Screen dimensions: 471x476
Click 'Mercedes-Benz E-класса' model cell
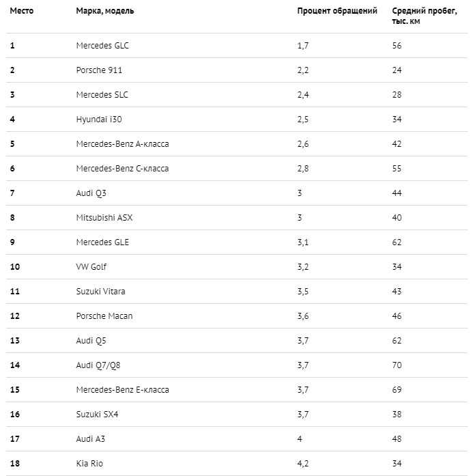pyautogui.click(x=122, y=390)
